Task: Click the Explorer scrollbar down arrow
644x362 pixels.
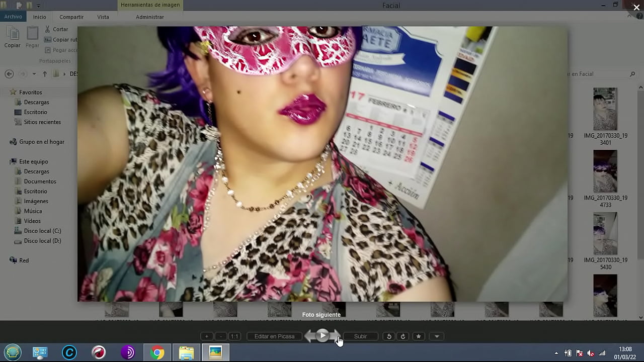Action: pyautogui.click(x=640, y=317)
